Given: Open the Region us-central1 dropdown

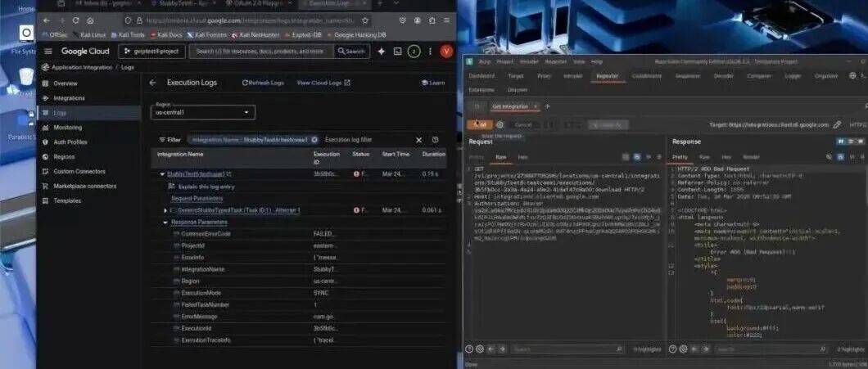Looking at the screenshot, I should 202,112.
